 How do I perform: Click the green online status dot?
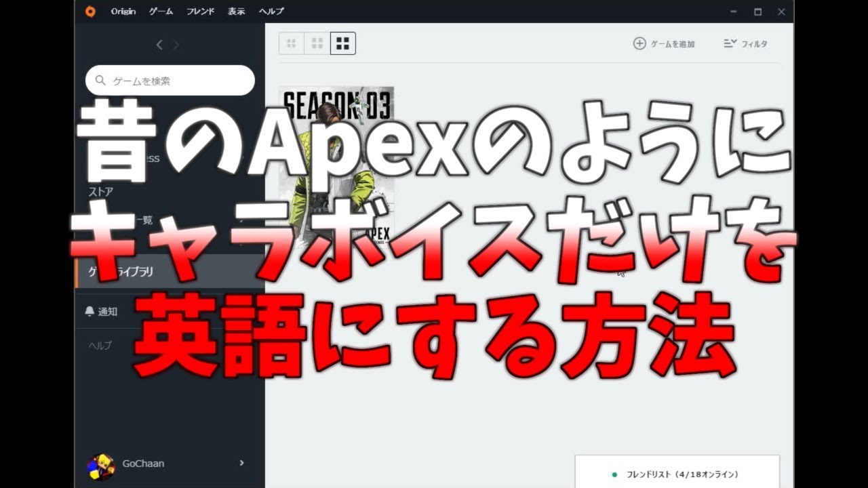point(614,474)
